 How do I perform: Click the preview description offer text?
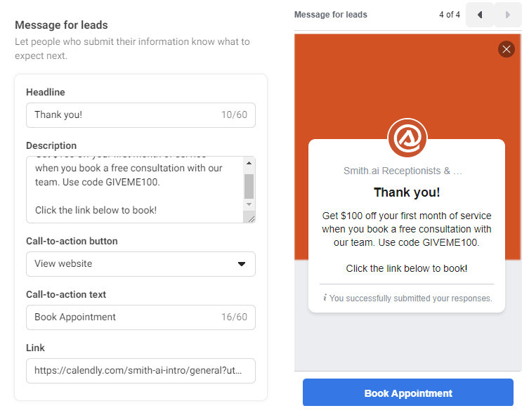click(x=407, y=229)
